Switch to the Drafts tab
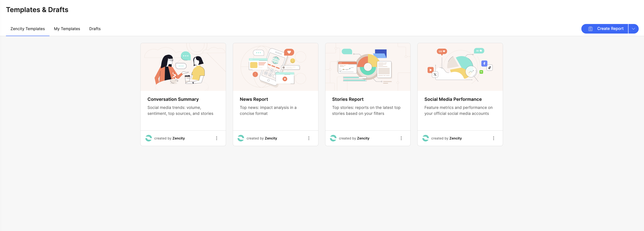The width and height of the screenshot is (644, 231). 95,29
